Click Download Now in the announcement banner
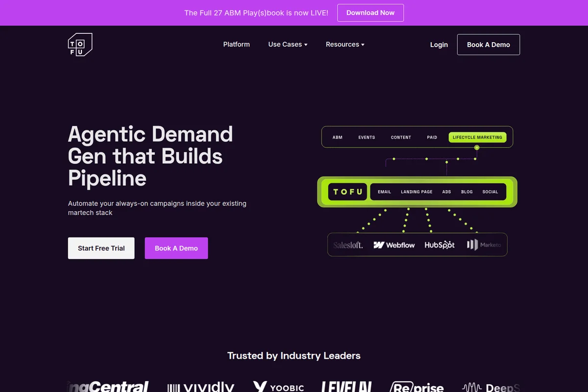Screen dimensions: 588x392 pos(370,13)
